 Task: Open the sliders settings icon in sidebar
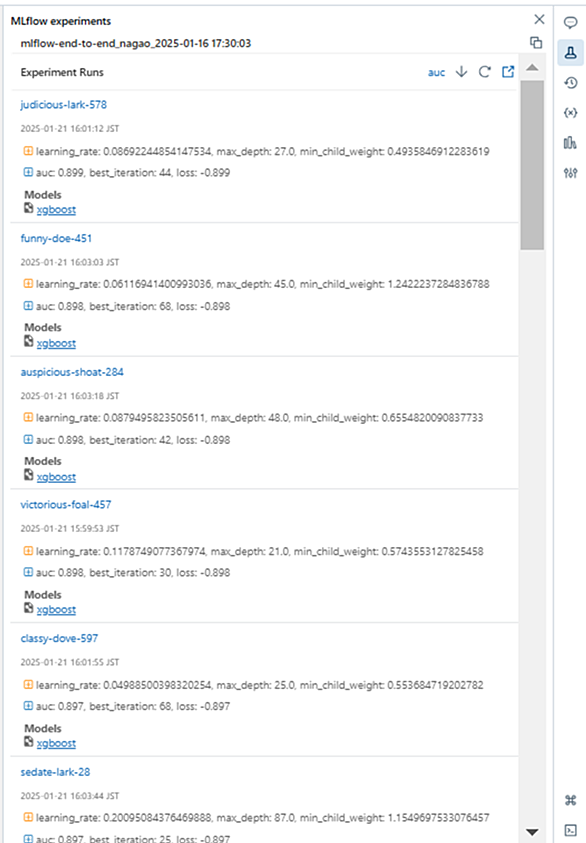(x=570, y=173)
